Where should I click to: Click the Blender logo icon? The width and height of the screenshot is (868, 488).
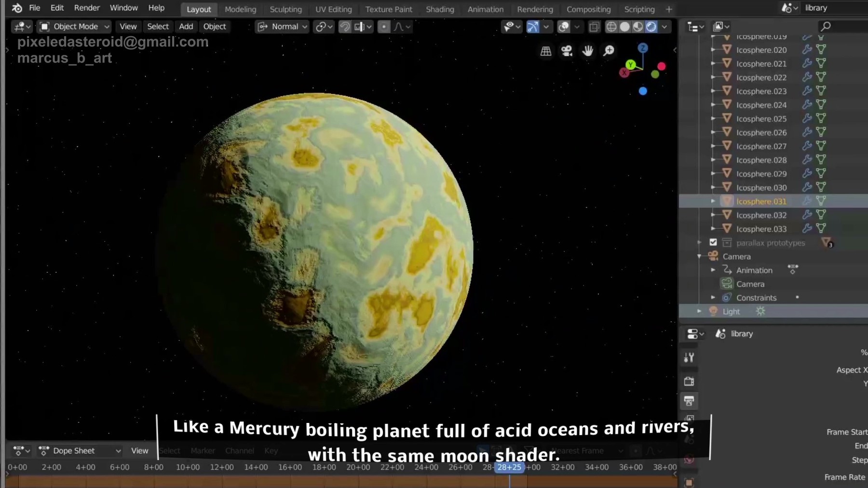pos(17,8)
